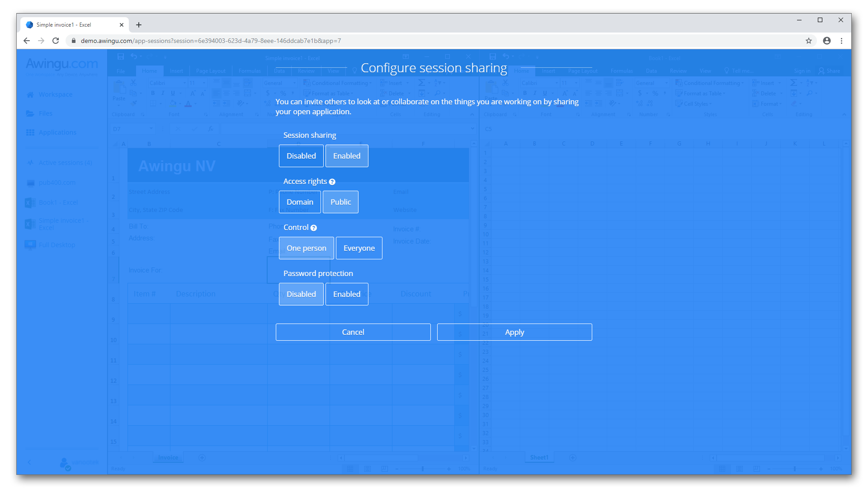The image size is (868, 488).
Task: Launch Full Desktop from the sidebar
Action: tap(57, 244)
